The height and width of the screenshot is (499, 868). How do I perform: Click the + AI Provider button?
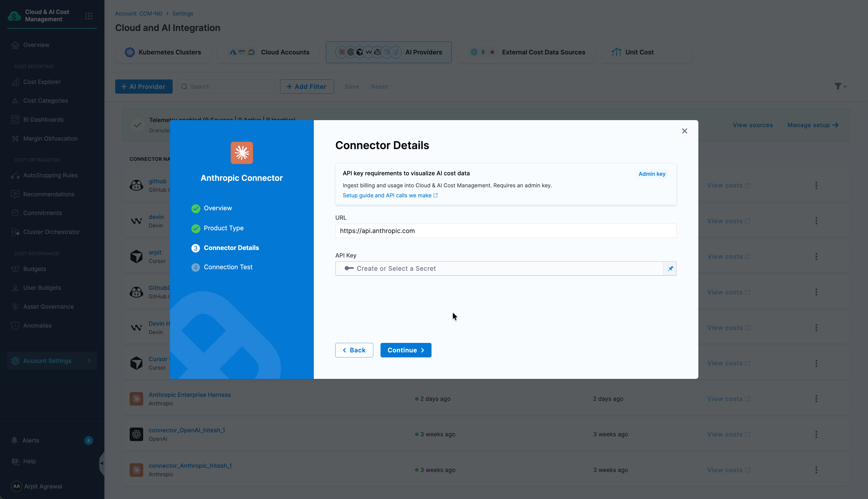(144, 86)
